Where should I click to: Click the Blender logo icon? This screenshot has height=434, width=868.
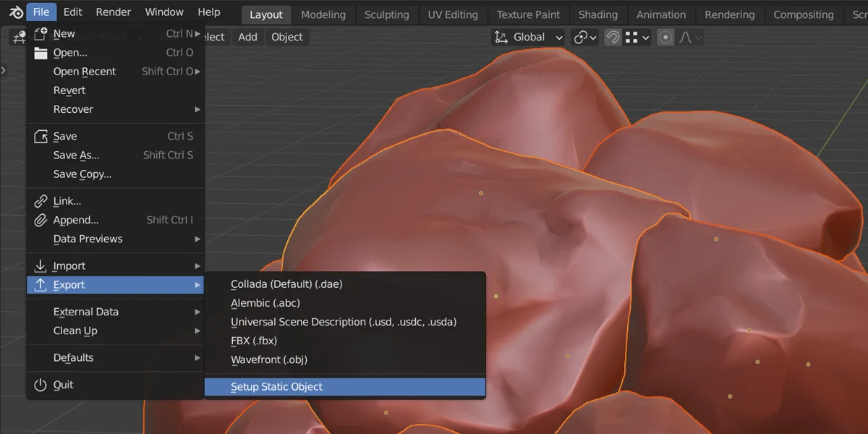(x=16, y=12)
